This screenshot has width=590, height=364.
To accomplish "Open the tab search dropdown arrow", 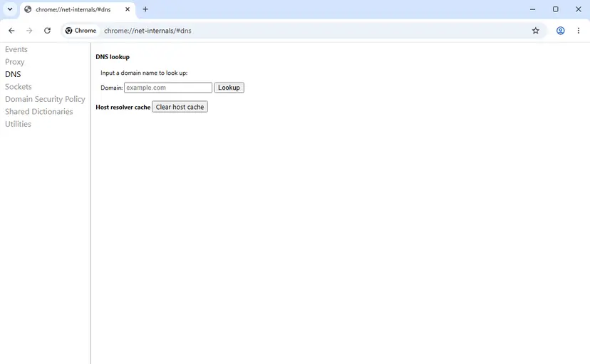I will click(10, 9).
